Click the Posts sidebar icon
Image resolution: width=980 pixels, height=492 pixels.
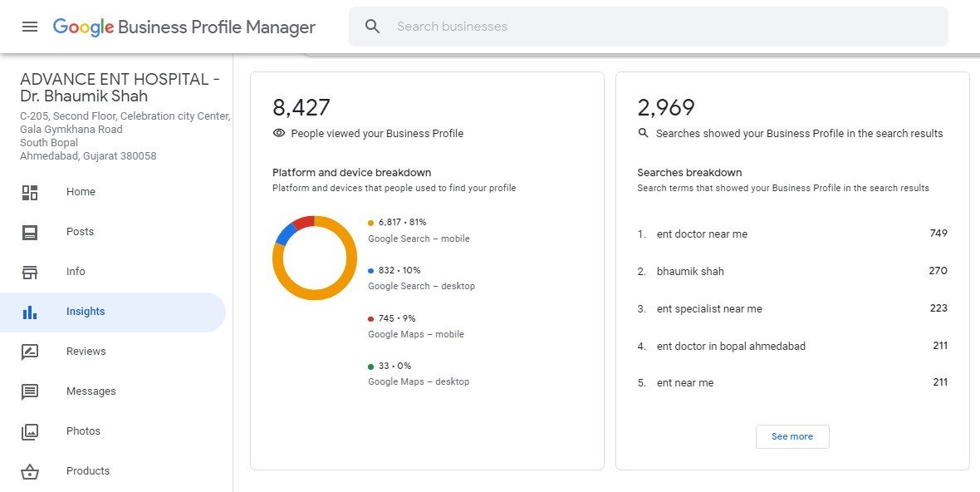pyautogui.click(x=30, y=233)
